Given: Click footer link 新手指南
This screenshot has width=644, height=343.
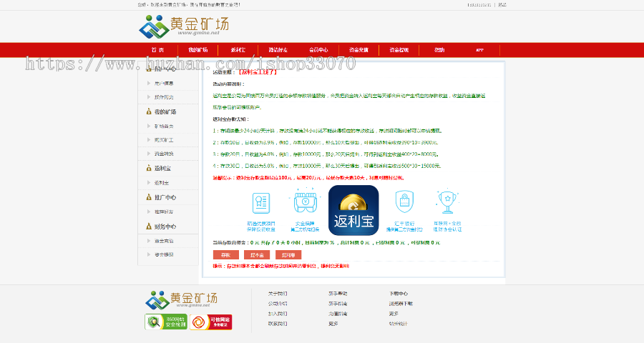Looking at the screenshot, I should 338,304.
